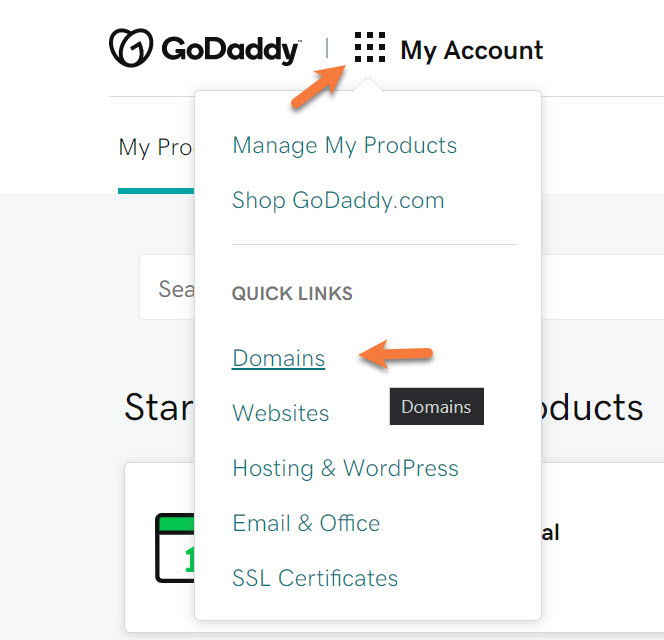664x640 pixels.
Task: Open Email & Office quick link
Action: [306, 523]
